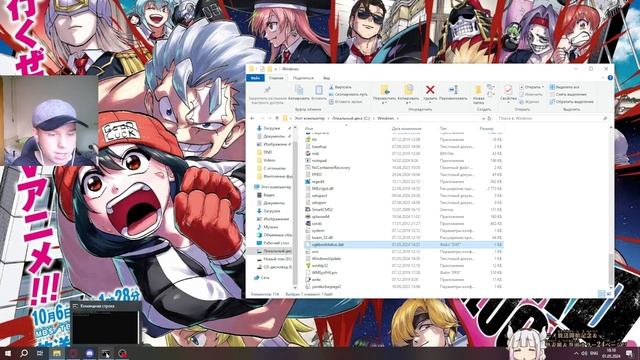The width and height of the screenshot is (640, 360).
Task: Click Локальный диск (C:) in the breadcrumb
Action: point(351,118)
